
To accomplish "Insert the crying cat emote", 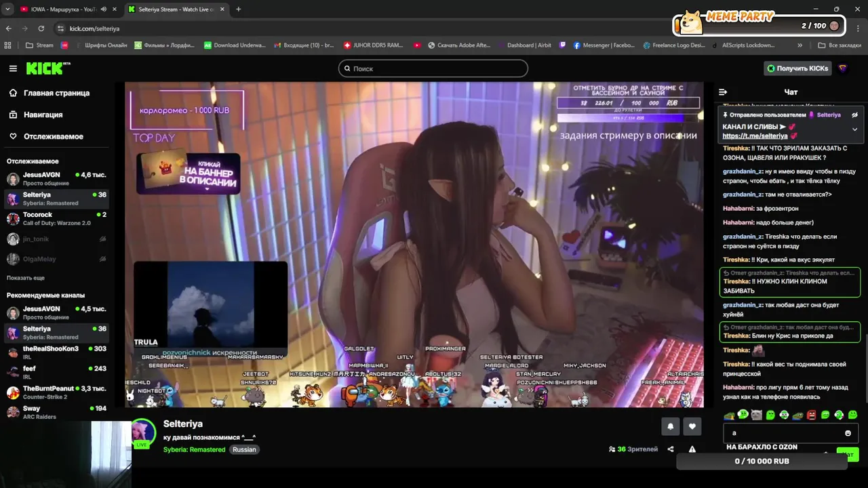I will (x=757, y=415).
